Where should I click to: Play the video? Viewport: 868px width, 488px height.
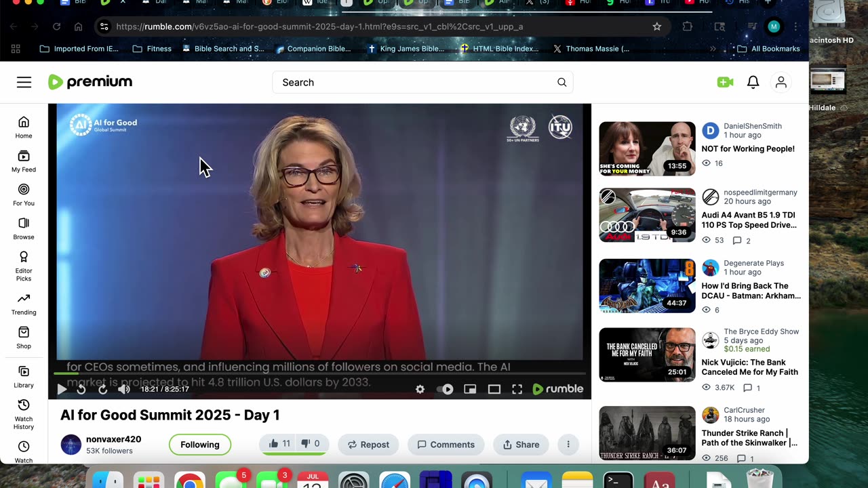(x=62, y=389)
